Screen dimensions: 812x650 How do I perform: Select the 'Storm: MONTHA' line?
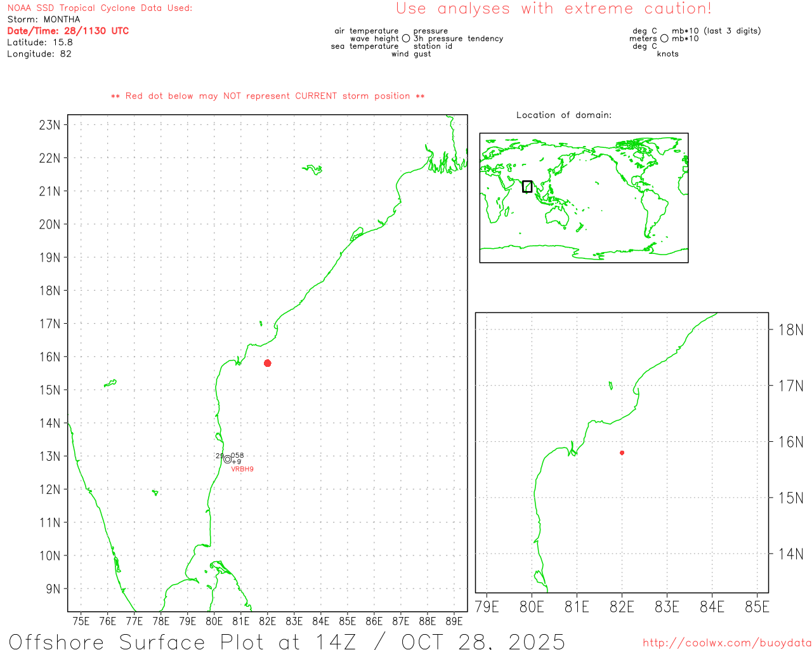(x=44, y=19)
